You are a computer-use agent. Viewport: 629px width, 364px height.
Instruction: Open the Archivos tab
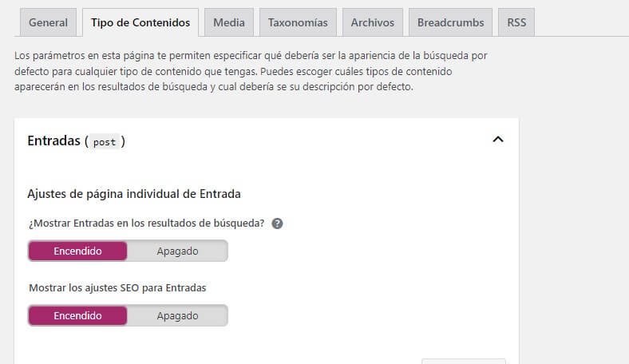click(x=373, y=22)
